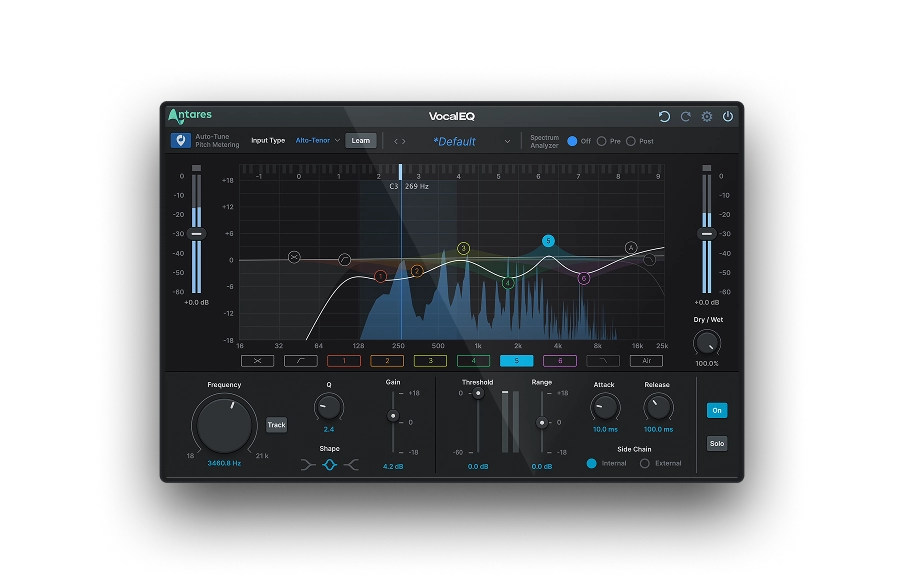Select the high shelf shape icon
This screenshot has width=904, height=584.
point(351,465)
